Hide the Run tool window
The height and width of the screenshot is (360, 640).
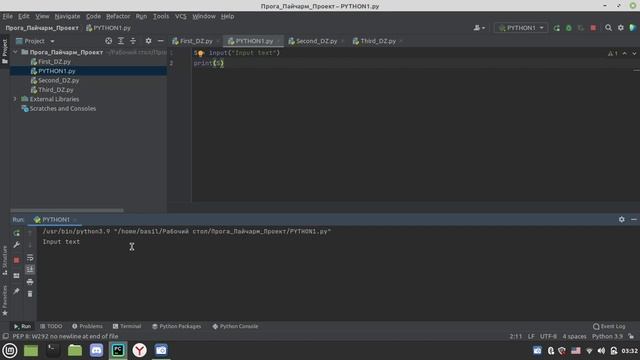pos(633,220)
